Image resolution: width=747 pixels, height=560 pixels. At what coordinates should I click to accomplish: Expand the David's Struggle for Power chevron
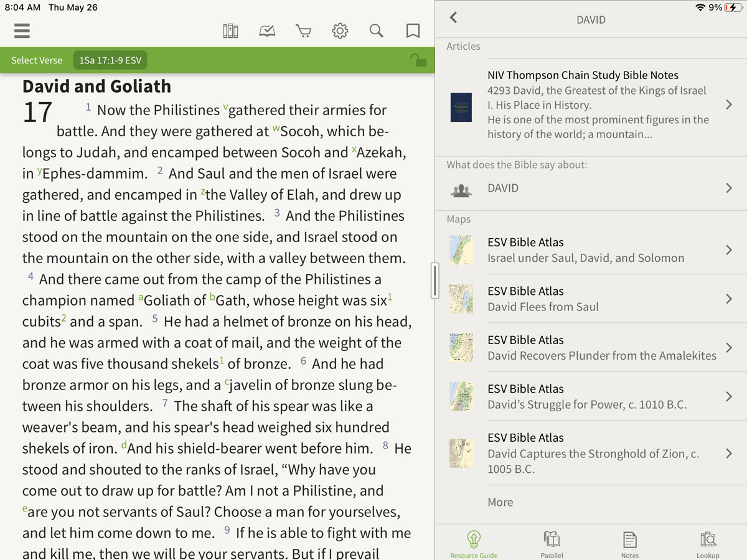[x=729, y=396]
